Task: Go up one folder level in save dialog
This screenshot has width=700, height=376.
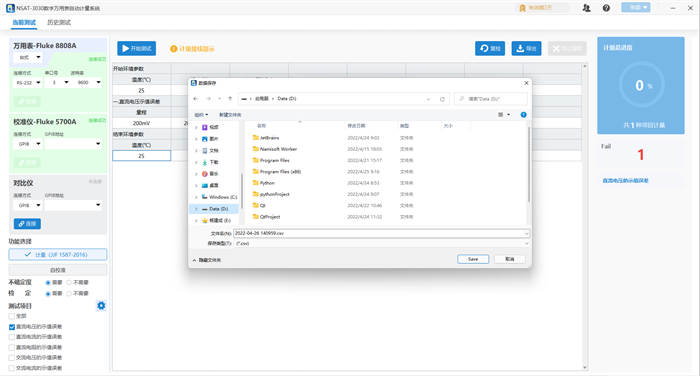Action: click(x=230, y=99)
